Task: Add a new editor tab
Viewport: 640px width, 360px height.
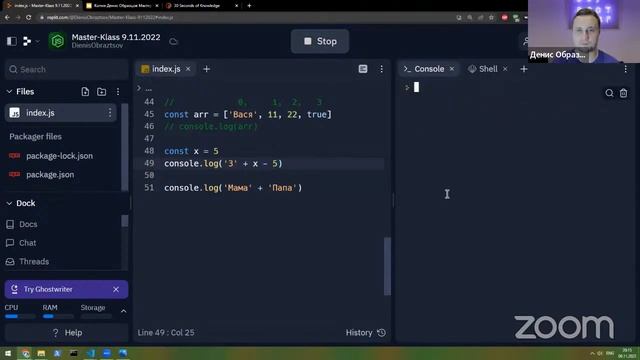Action: point(207,69)
